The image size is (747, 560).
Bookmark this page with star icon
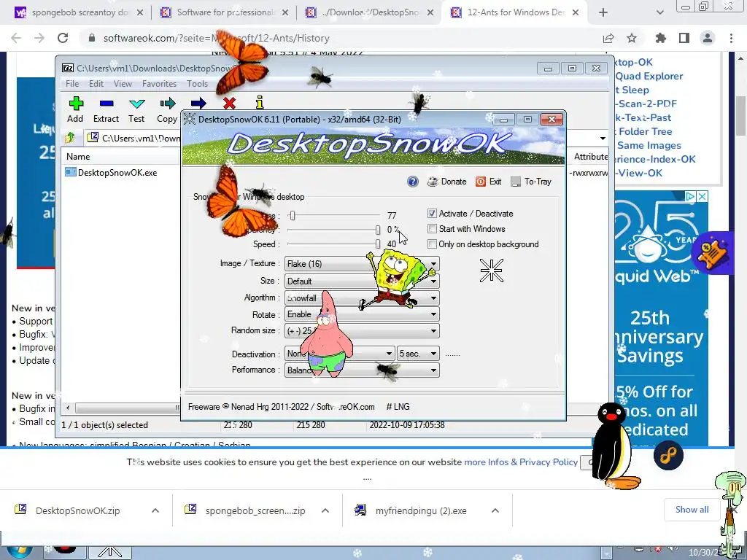[632, 38]
